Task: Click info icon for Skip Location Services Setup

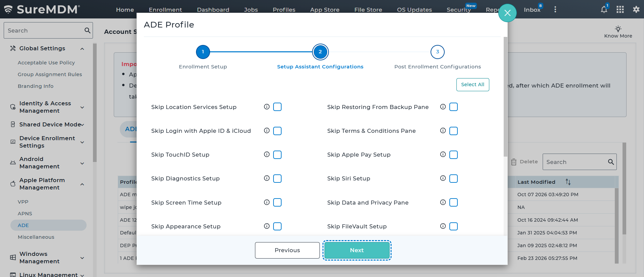Action: [x=267, y=107]
